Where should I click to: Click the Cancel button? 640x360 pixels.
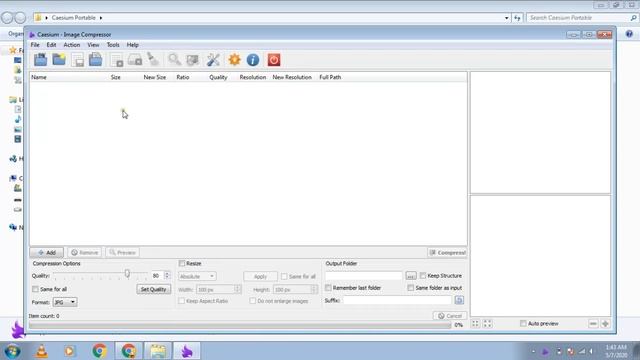(450, 316)
